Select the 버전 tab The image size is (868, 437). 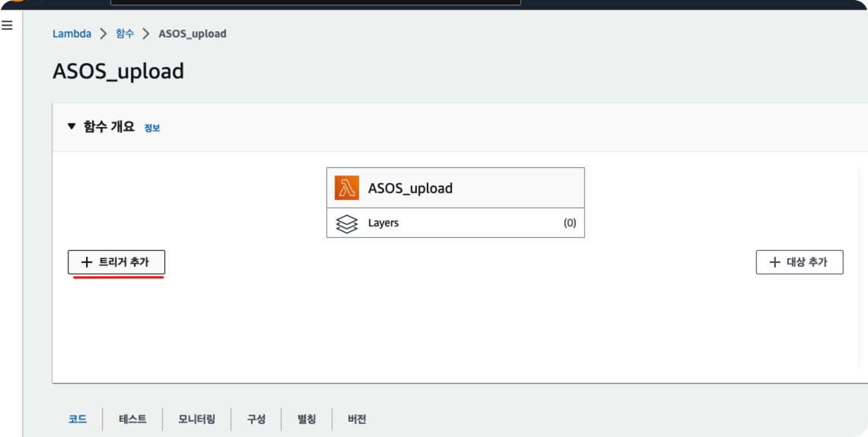(x=357, y=420)
